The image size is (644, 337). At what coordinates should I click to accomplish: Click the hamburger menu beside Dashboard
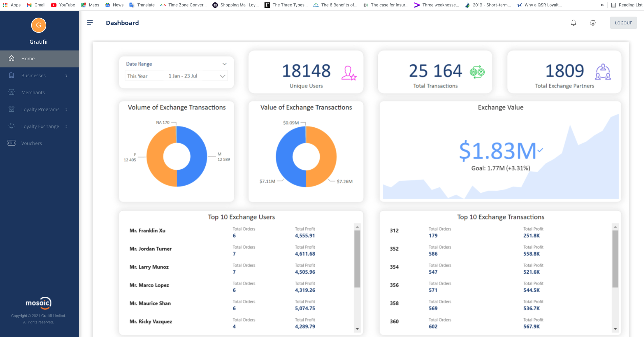click(90, 23)
